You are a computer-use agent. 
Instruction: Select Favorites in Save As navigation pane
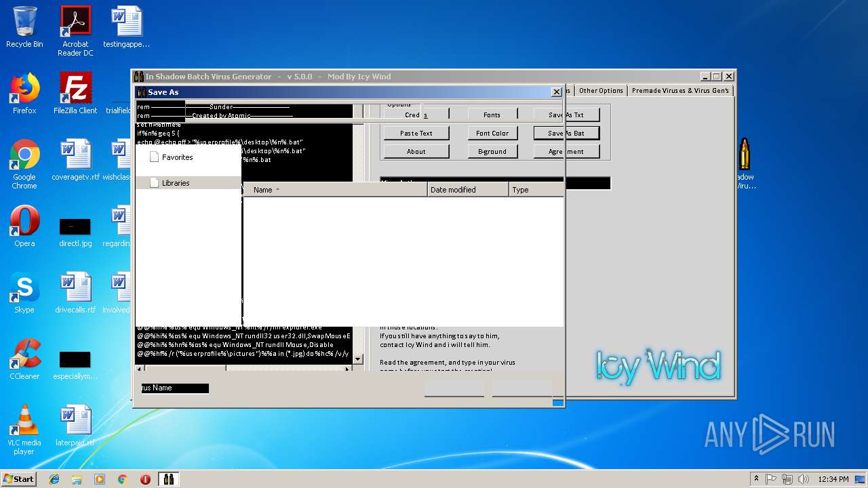(x=177, y=157)
